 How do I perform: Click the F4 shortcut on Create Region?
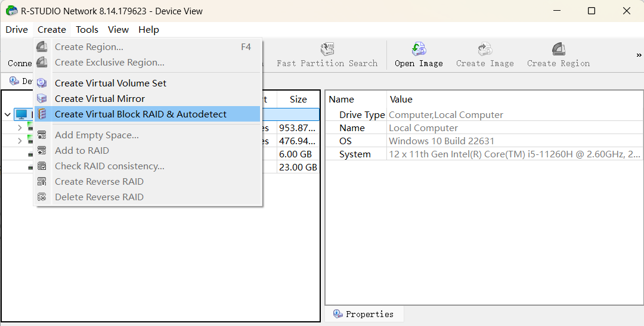(246, 47)
